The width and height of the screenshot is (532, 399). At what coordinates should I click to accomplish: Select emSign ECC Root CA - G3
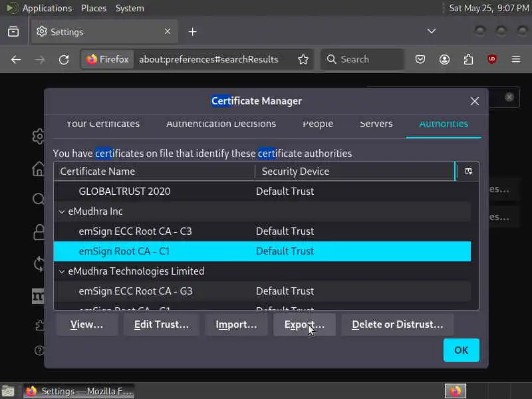262,291
